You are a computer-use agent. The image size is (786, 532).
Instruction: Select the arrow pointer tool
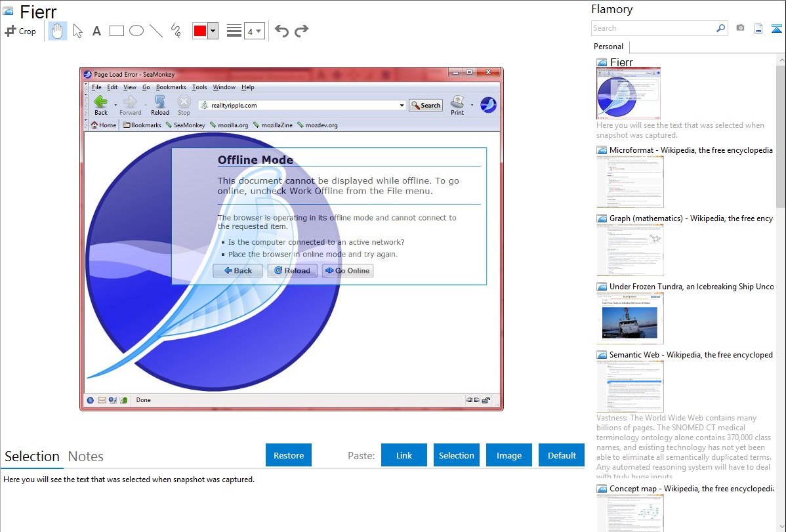point(77,31)
